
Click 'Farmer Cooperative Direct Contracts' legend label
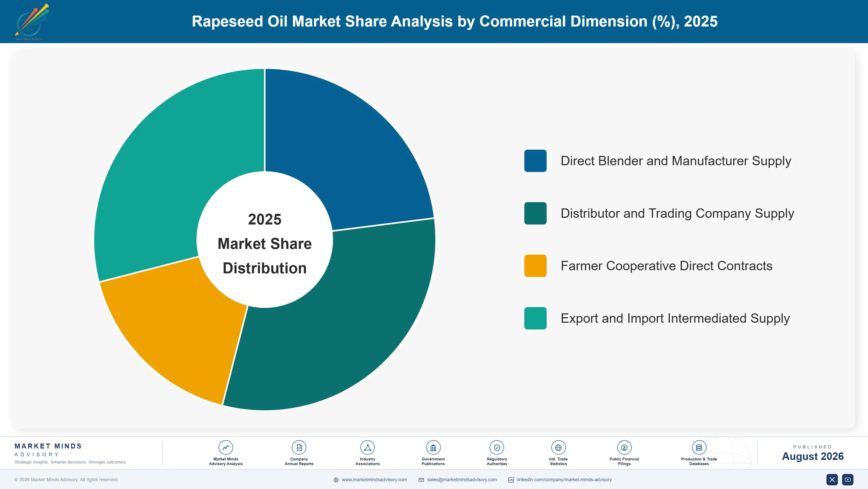pos(667,266)
